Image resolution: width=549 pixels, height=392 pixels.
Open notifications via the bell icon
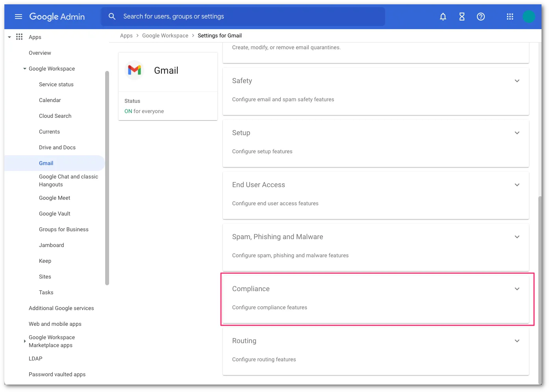(x=443, y=17)
